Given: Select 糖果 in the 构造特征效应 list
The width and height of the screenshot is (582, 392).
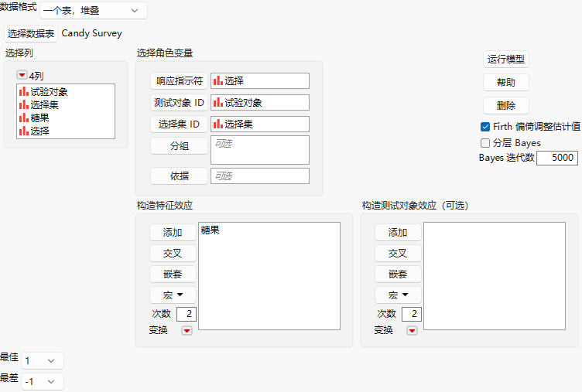Looking at the screenshot, I should tap(211, 230).
